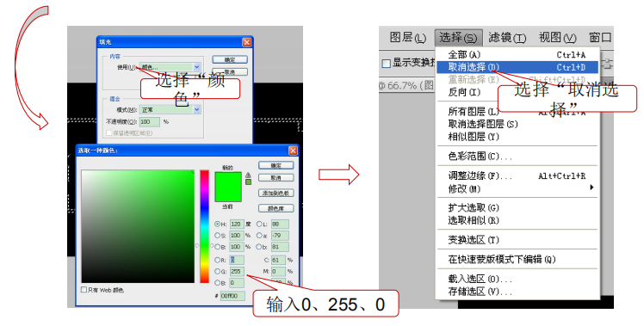Viewport: 644px width, 326px height.
Task: Toggle the 只有 Web 颜色 checkbox
Action: (x=84, y=290)
